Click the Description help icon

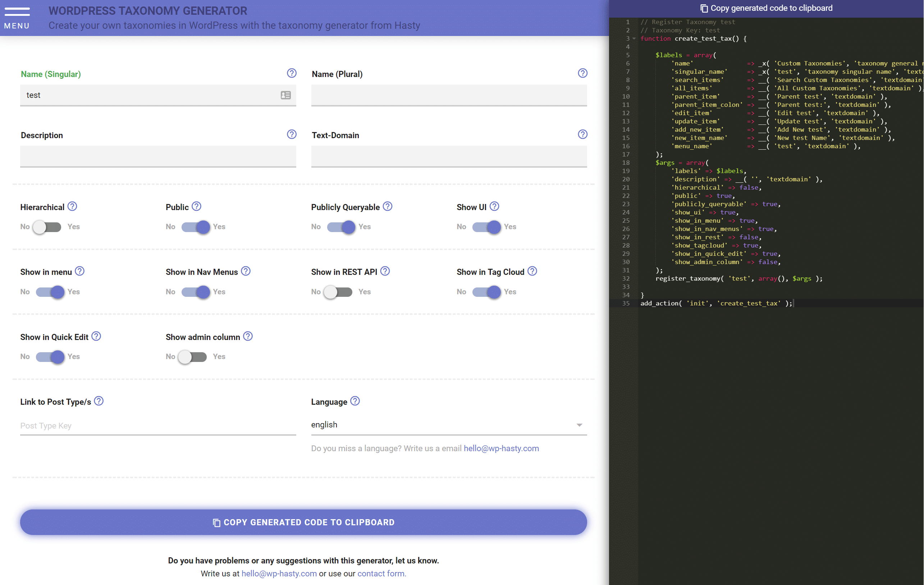click(x=291, y=135)
